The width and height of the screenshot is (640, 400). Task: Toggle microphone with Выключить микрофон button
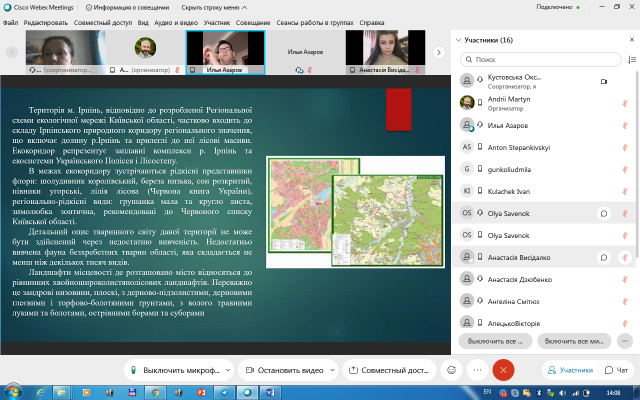pyautogui.click(x=177, y=369)
